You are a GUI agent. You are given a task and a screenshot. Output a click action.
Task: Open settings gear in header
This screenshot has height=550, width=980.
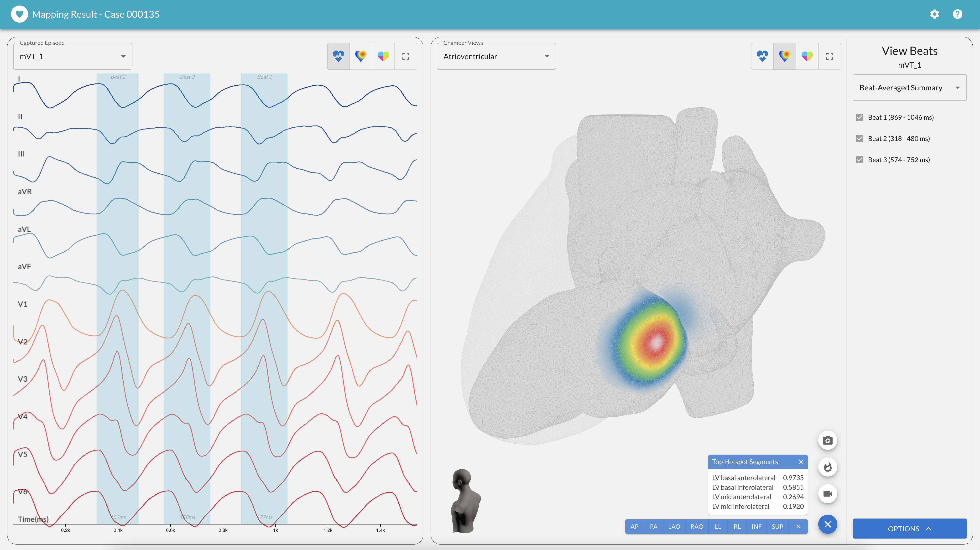pos(934,15)
